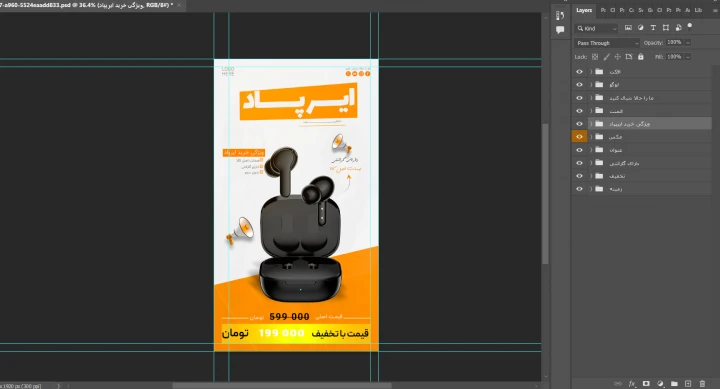The width and height of the screenshot is (720, 389).
Task: Click the lock transparent pixels icon
Action: coord(595,57)
